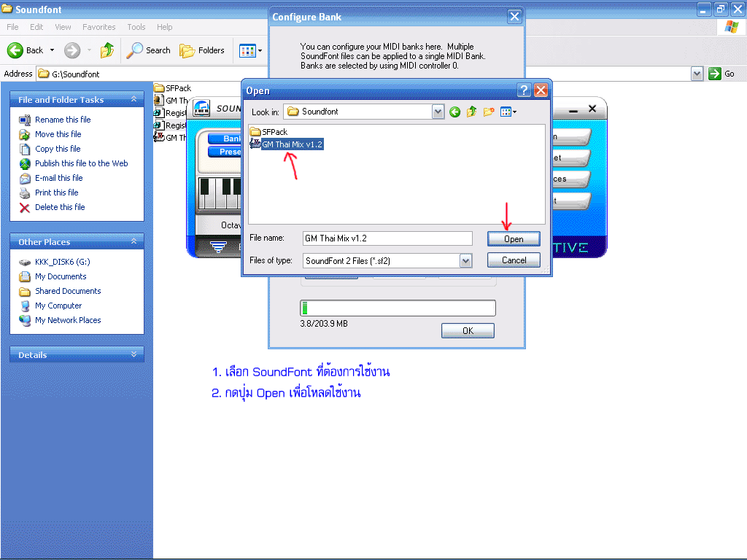Select SFPack folder in Explorer file list

[173, 88]
